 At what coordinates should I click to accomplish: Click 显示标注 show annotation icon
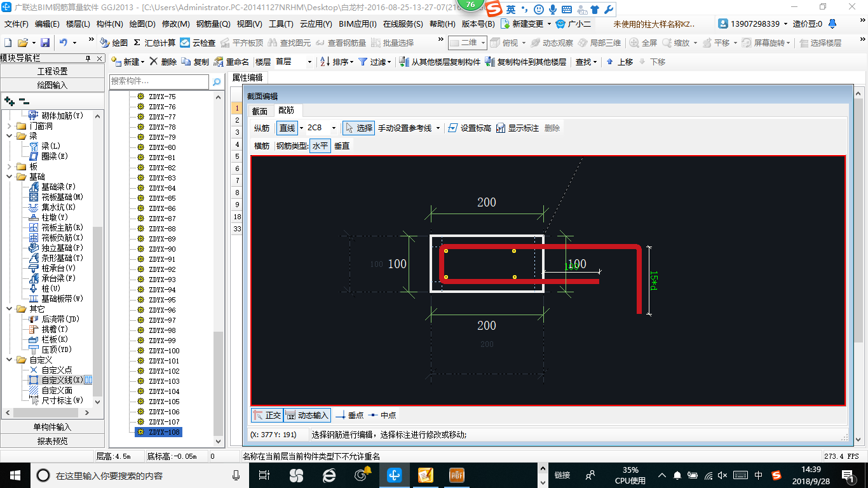[501, 128]
